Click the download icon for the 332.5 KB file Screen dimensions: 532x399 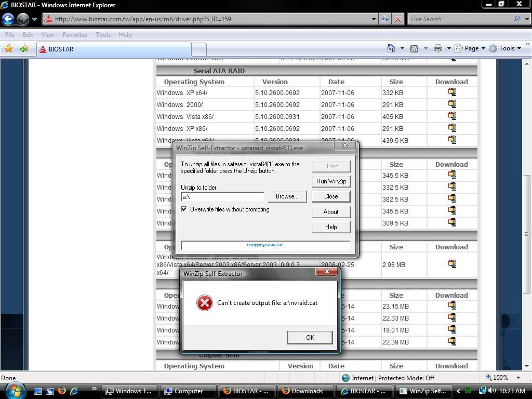(x=452, y=187)
